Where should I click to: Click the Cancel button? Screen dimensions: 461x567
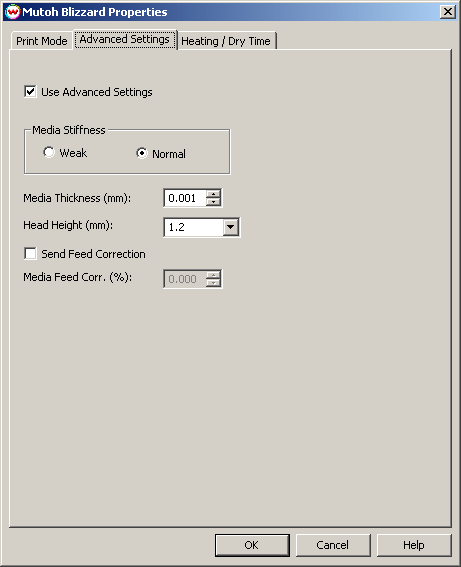[333, 545]
